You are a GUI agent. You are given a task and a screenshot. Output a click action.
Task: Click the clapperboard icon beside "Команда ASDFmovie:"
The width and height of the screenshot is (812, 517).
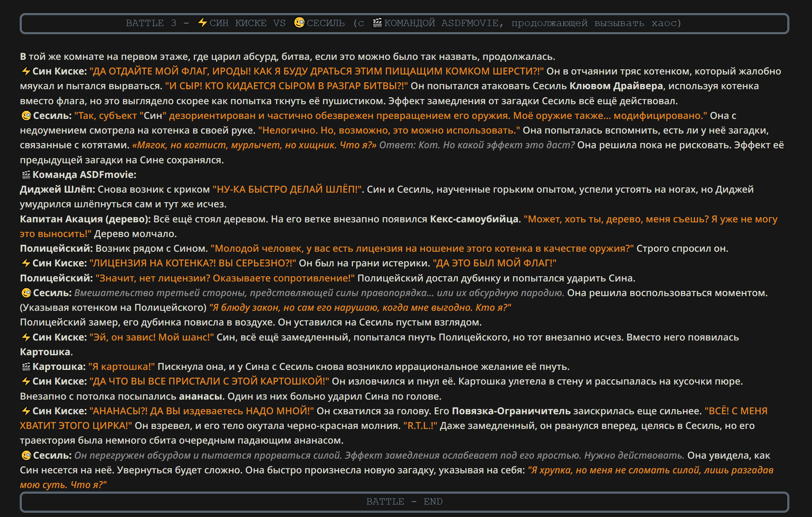[26, 175]
